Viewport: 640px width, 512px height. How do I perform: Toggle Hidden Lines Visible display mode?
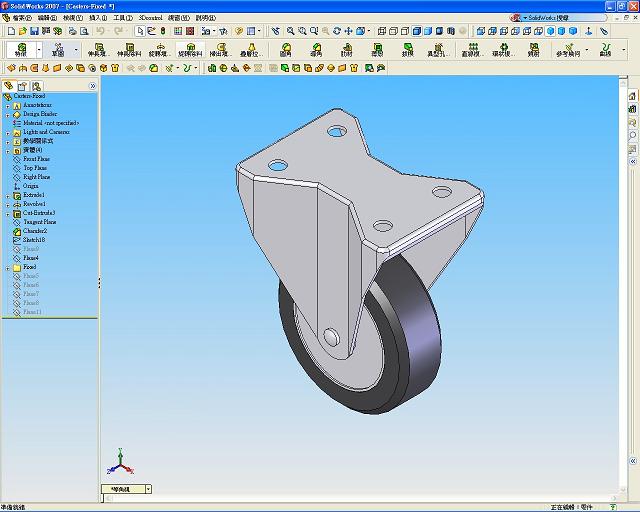point(393,31)
